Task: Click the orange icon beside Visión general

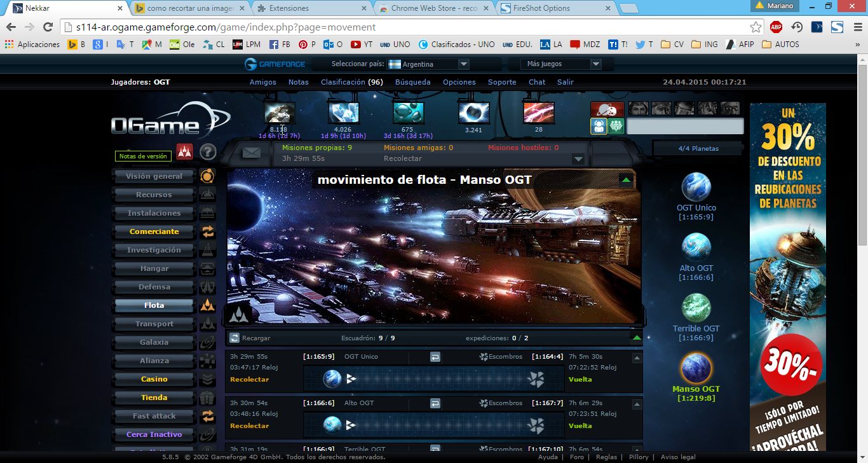Action: coord(207,176)
